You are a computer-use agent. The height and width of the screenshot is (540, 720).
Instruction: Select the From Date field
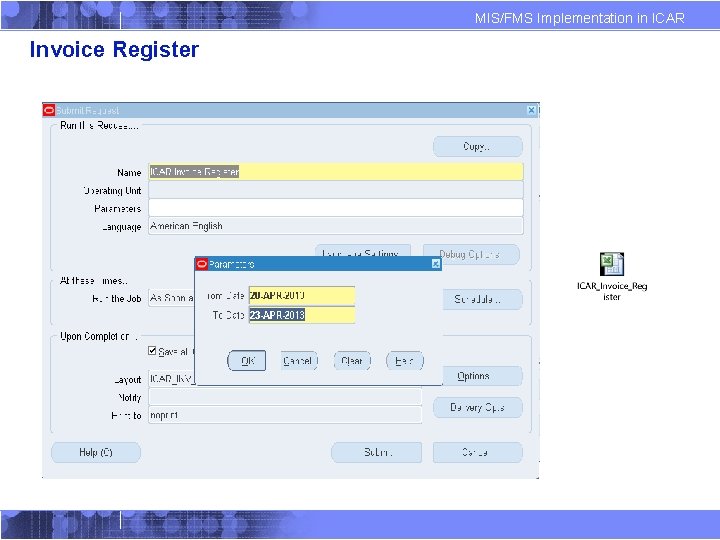click(x=302, y=296)
